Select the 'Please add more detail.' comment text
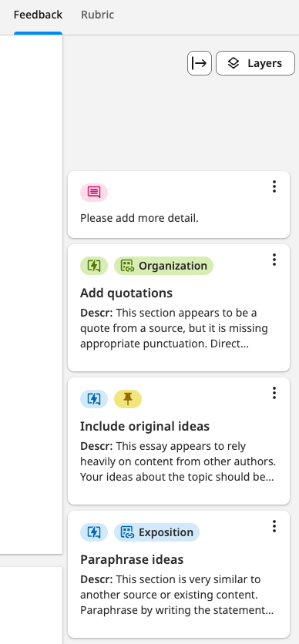299x644 pixels. (139, 218)
